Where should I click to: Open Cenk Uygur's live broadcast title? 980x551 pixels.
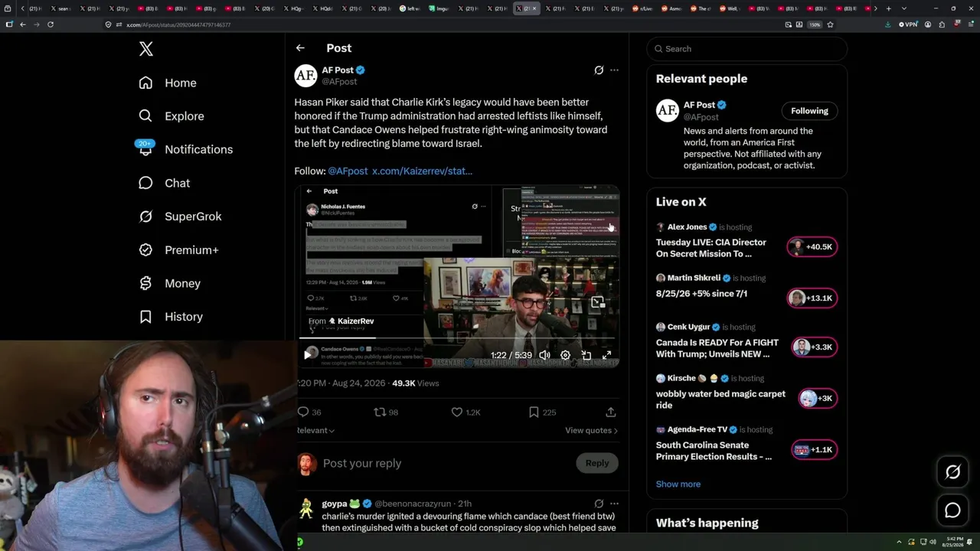717,348
